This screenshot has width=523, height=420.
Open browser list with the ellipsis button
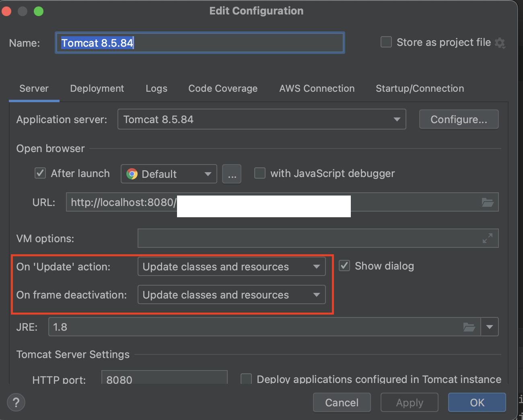(x=232, y=174)
